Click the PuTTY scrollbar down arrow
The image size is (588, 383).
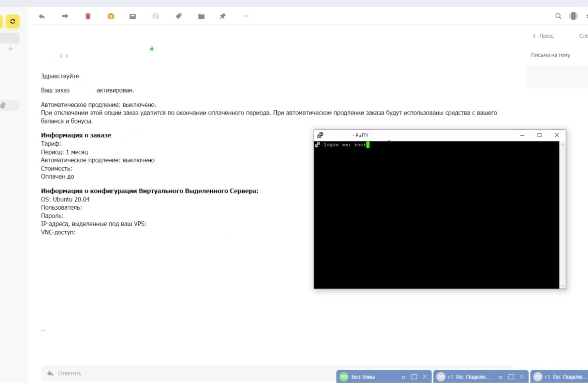pyautogui.click(x=562, y=286)
